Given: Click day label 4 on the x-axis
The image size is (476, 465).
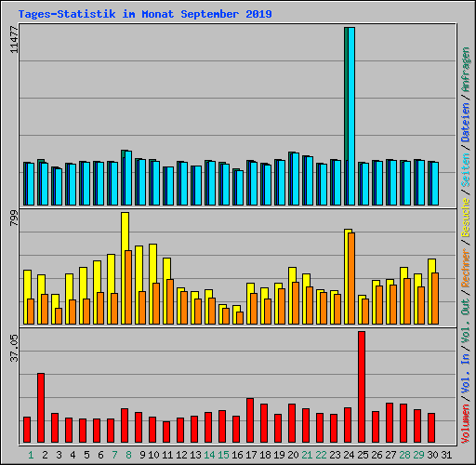Looking at the screenshot, I should point(73,455).
